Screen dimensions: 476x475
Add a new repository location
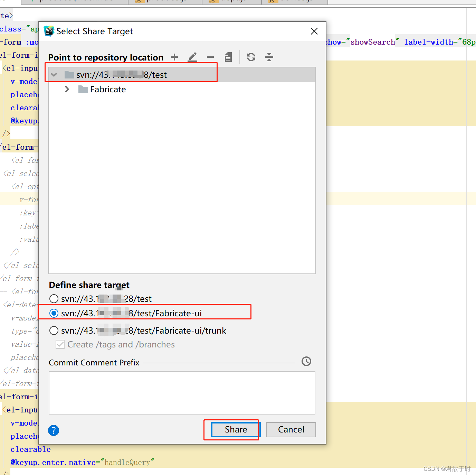174,57
